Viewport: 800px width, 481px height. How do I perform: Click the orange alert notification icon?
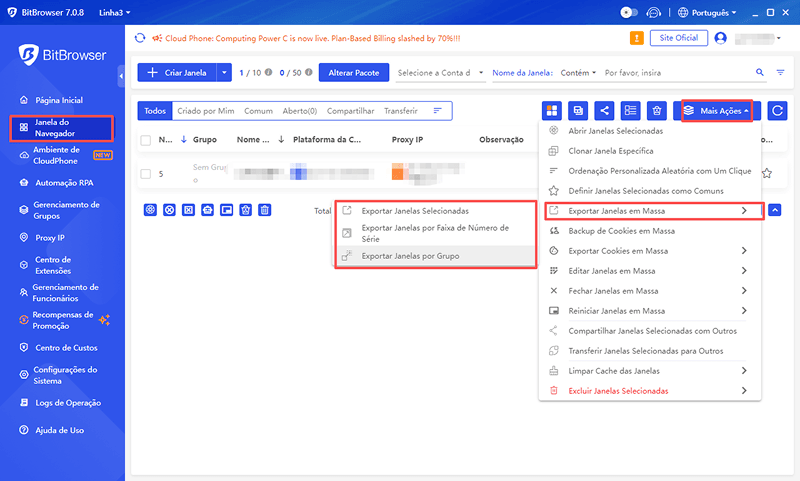click(636, 38)
